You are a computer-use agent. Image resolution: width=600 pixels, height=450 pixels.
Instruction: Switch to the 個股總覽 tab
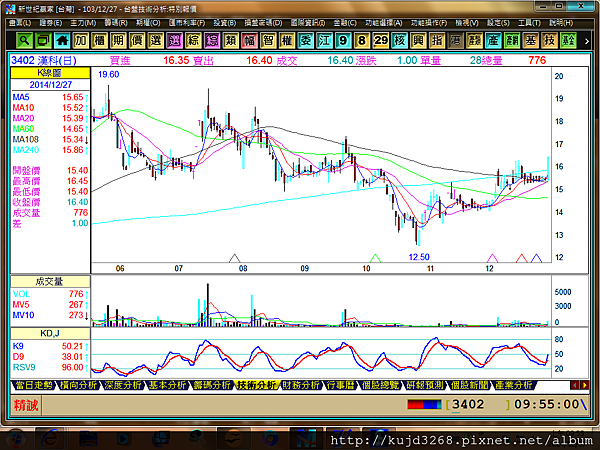coord(380,385)
